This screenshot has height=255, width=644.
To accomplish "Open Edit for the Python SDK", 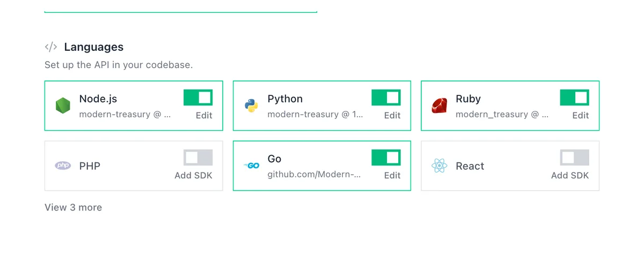I will coord(392,115).
